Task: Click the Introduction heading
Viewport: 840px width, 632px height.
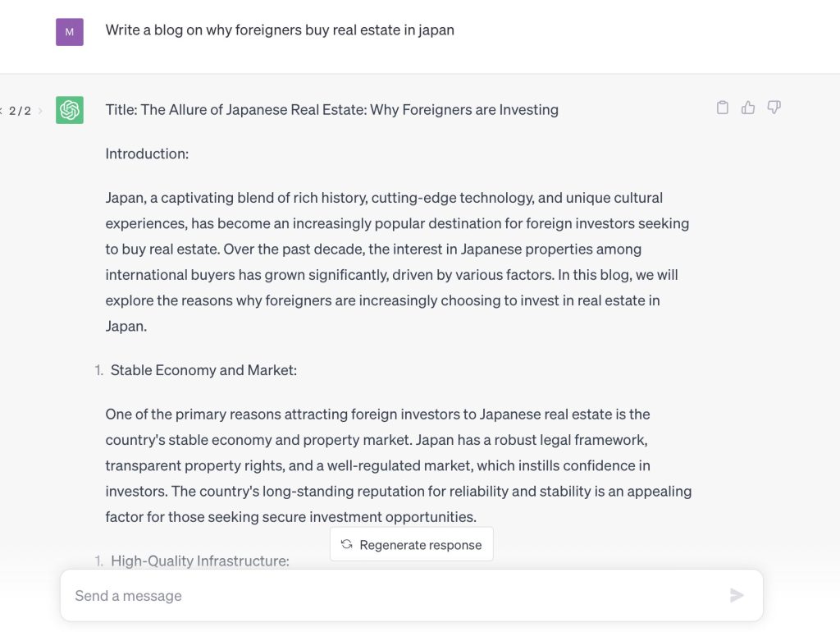Action: point(147,153)
